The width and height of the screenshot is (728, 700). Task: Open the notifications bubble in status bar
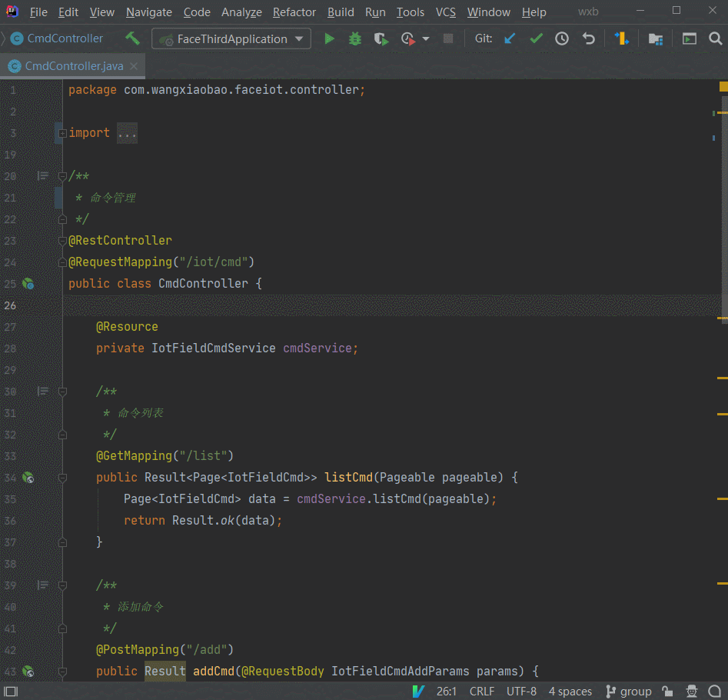(x=714, y=692)
